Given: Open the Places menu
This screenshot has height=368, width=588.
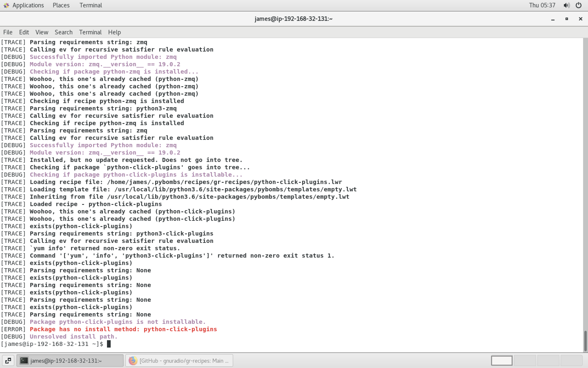Looking at the screenshot, I should (61, 5).
